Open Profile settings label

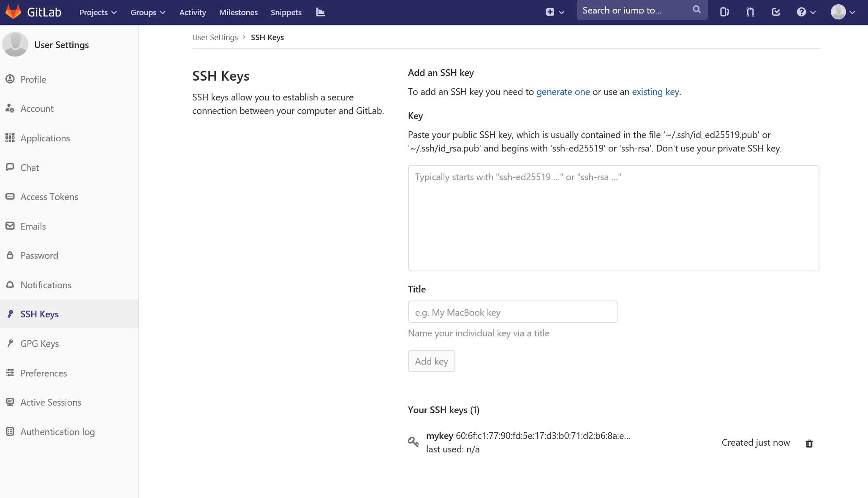click(33, 79)
